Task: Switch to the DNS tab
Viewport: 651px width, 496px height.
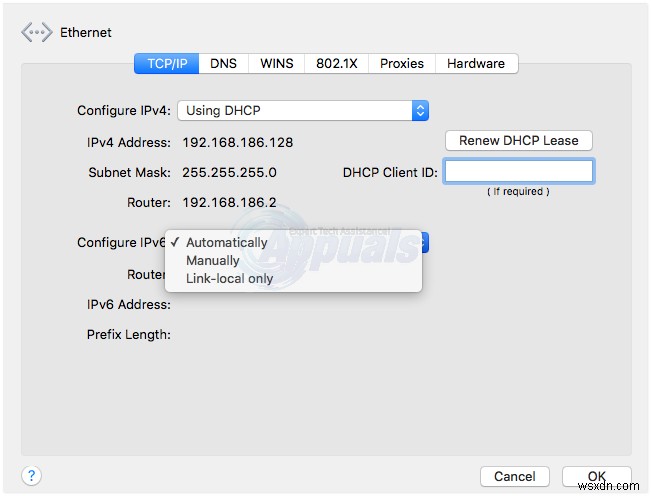Action: pyautogui.click(x=223, y=64)
